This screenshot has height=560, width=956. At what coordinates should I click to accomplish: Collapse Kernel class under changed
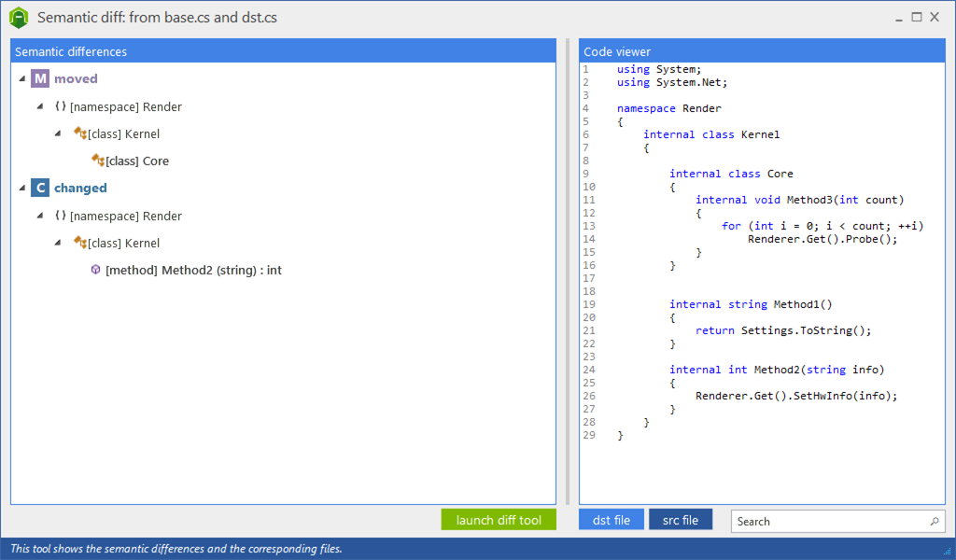pos(59,243)
